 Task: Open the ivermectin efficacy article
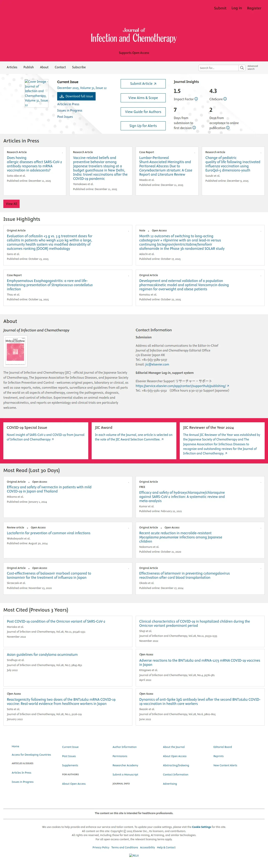point(49,489)
